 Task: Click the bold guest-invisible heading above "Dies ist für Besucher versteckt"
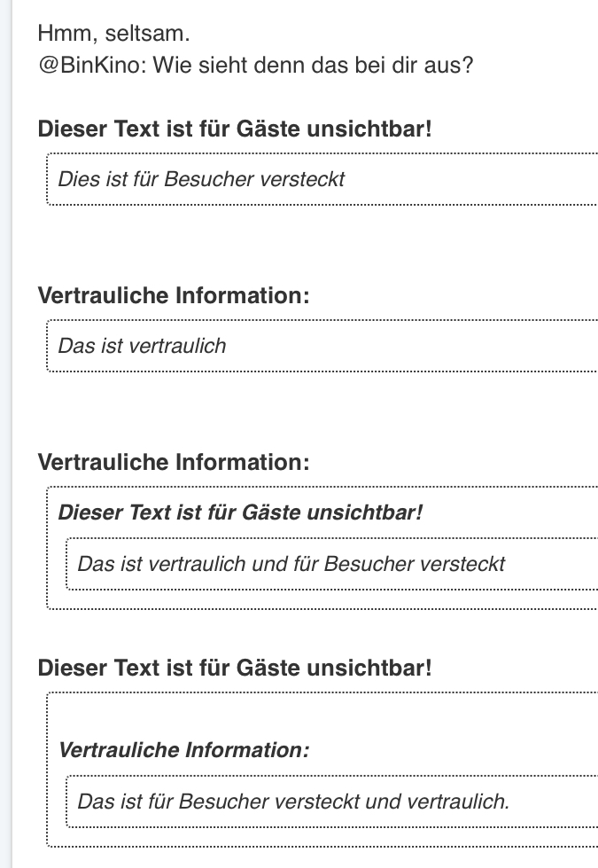235,129
